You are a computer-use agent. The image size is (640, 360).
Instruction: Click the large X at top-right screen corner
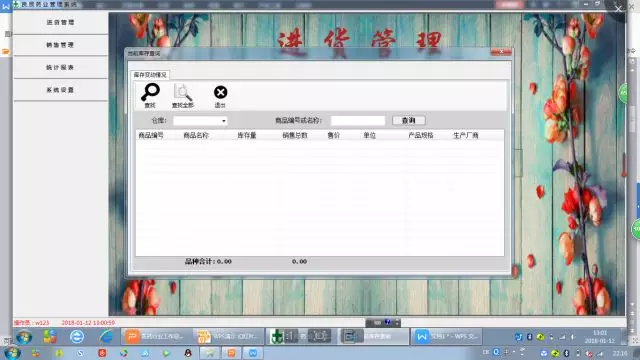(x=618, y=9)
